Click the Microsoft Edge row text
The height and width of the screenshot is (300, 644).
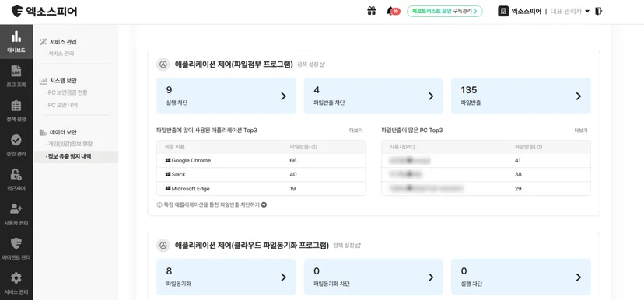click(191, 188)
